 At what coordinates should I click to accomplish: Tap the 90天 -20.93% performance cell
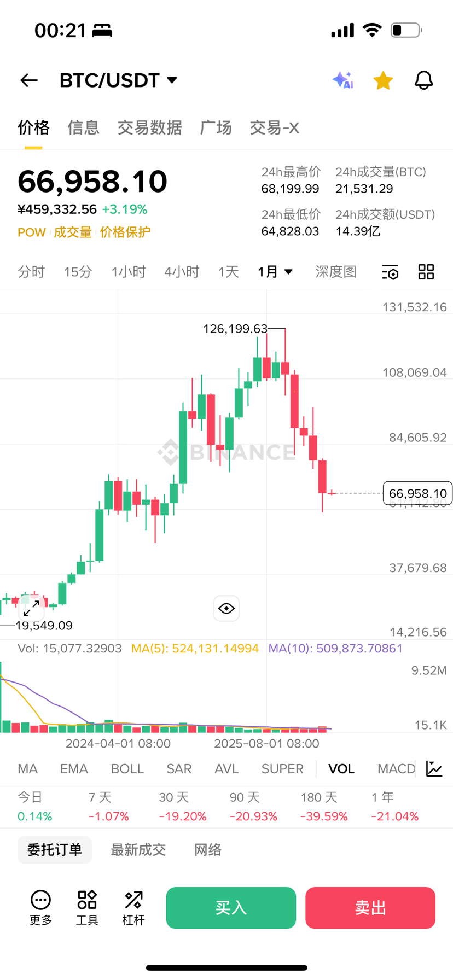[253, 807]
